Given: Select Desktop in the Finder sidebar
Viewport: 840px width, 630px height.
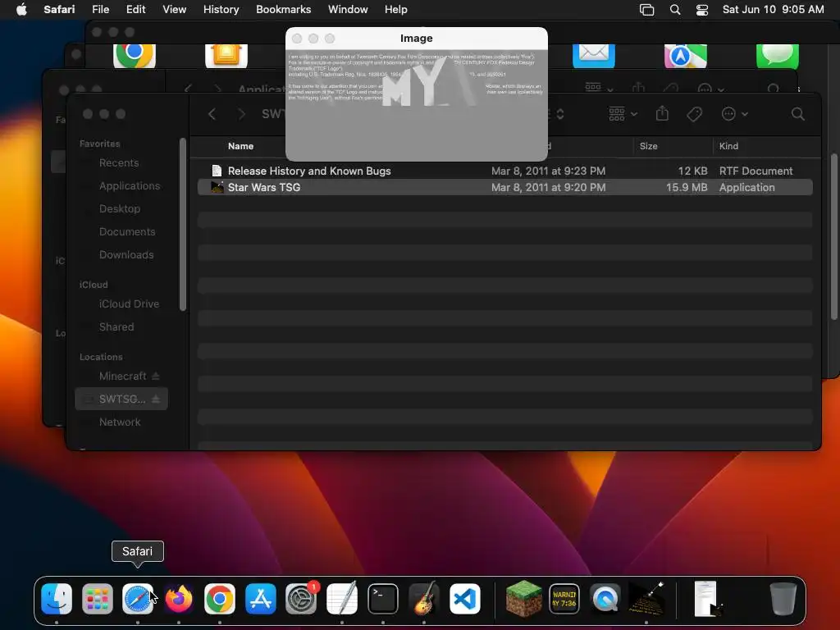Looking at the screenshot, I should tap(120, 209).
